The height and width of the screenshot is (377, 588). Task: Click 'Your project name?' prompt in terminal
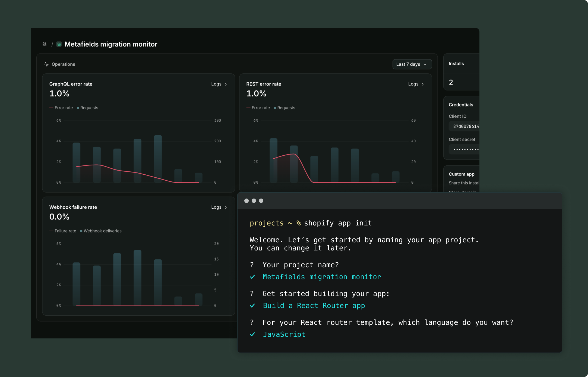301,265
